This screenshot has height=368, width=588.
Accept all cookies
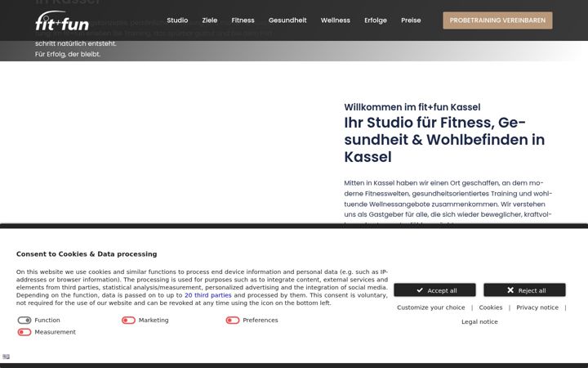click(434, 290)
